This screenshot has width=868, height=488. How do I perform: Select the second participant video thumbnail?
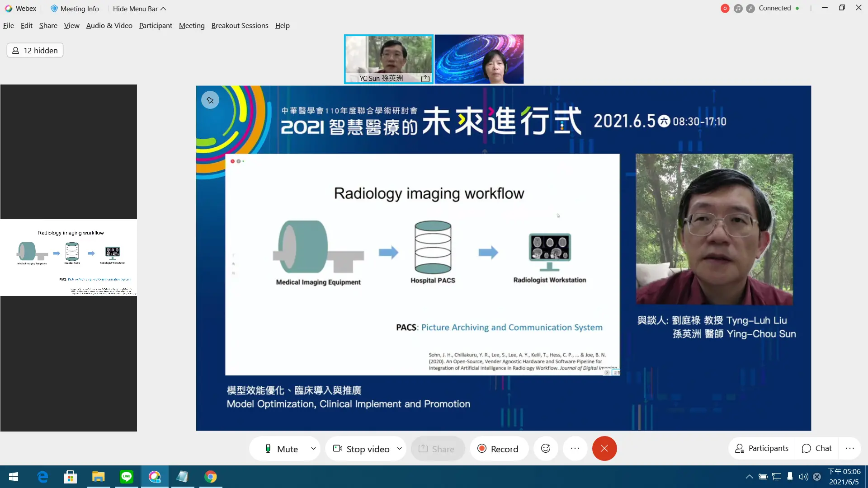tap(479, 59)
